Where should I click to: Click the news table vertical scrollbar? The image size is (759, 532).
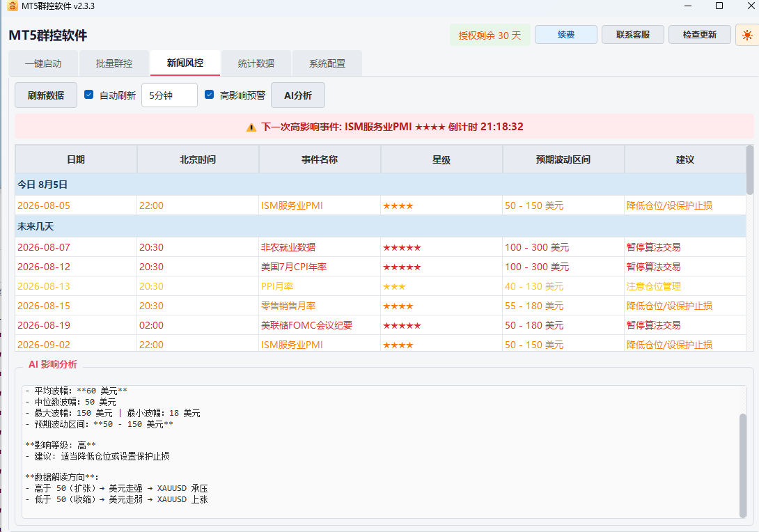[x=750, y=170]
